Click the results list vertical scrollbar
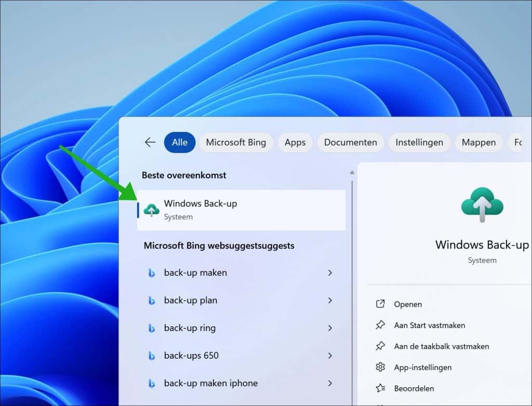Image resolution: width=532 pixels, height=406 pixels. [x=352, y=292]
